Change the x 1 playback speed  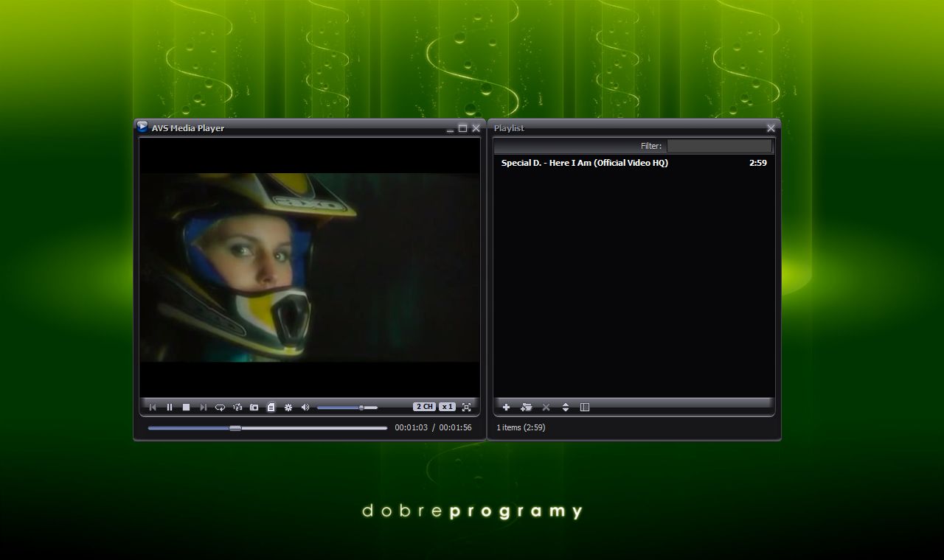point(447,407)
